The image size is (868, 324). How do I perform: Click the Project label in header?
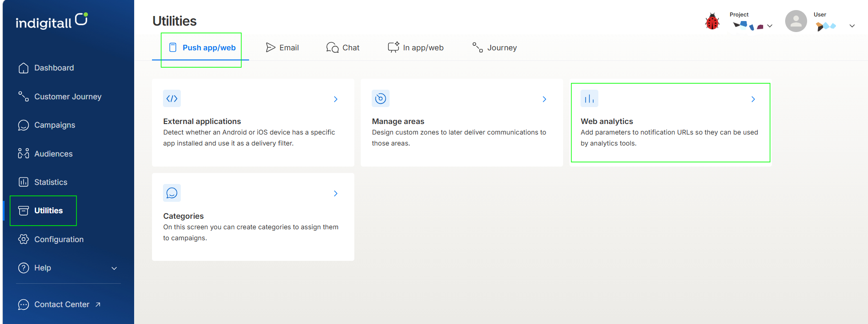pyautogui.click(x=739, y=15)
